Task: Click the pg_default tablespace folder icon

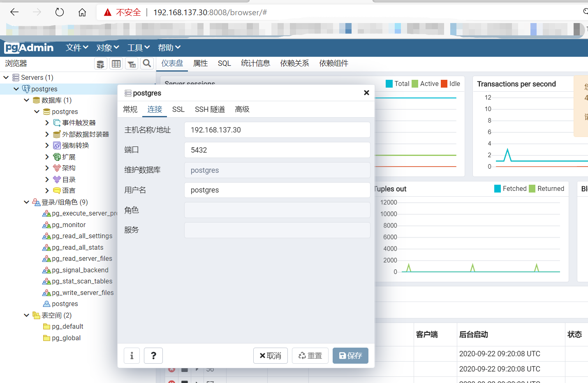Action: coord(46,327)
